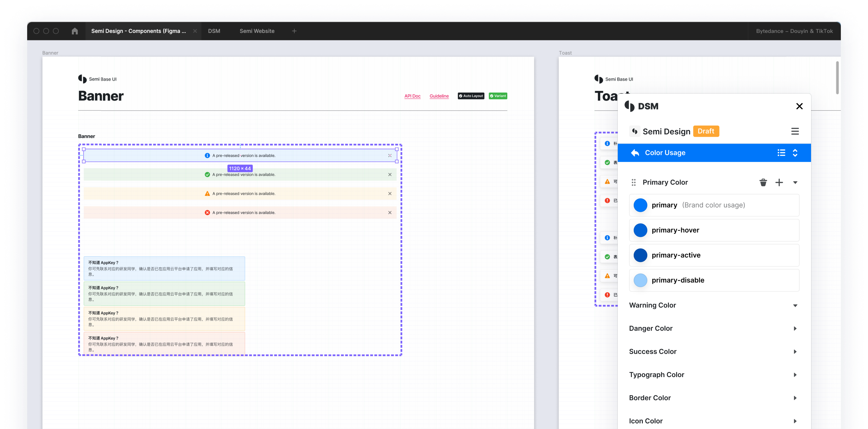The width and height of the screenshot is (868, 429).
Task: Open the Guideline link
Action: (x=439, y=96)
